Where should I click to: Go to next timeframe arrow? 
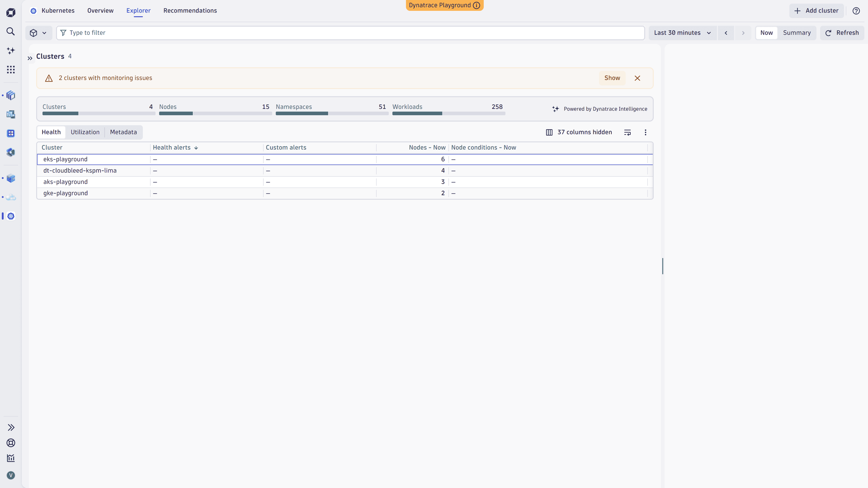[743, 33]
